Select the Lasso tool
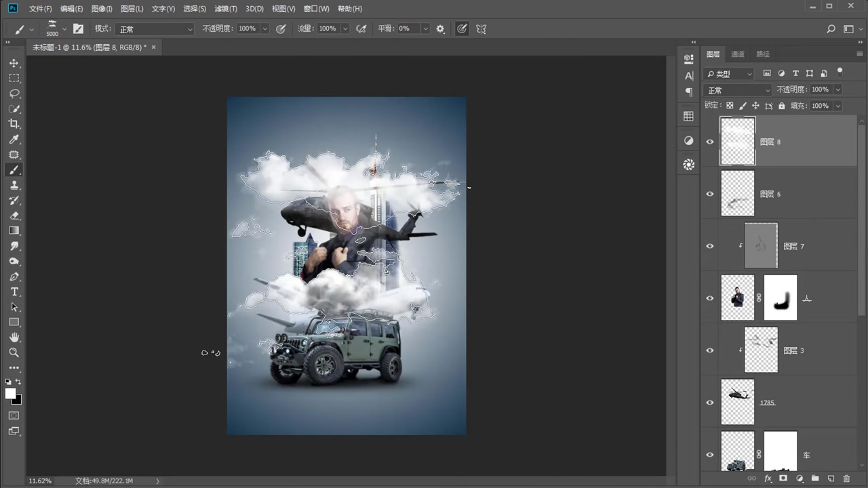The height and width of the screenshot is (488, 868). 14,94
